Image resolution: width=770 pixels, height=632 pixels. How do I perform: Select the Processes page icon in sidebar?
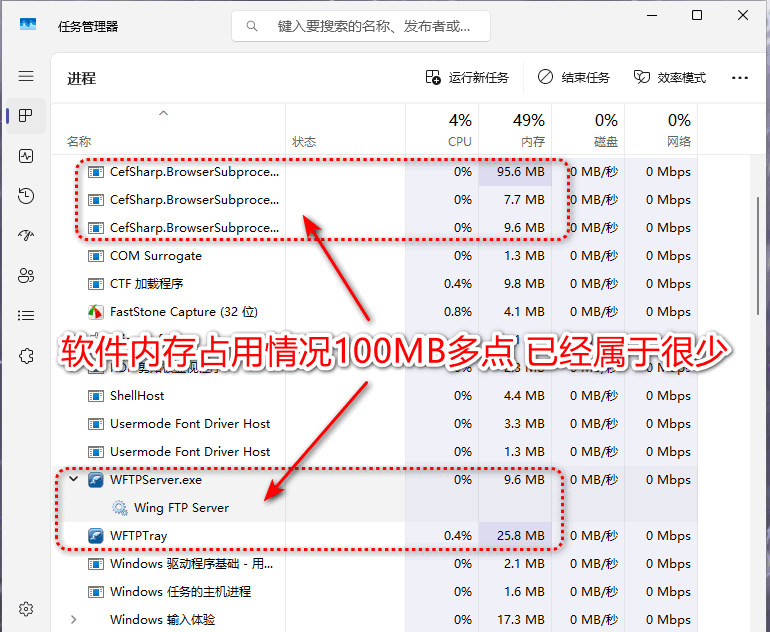26,116
